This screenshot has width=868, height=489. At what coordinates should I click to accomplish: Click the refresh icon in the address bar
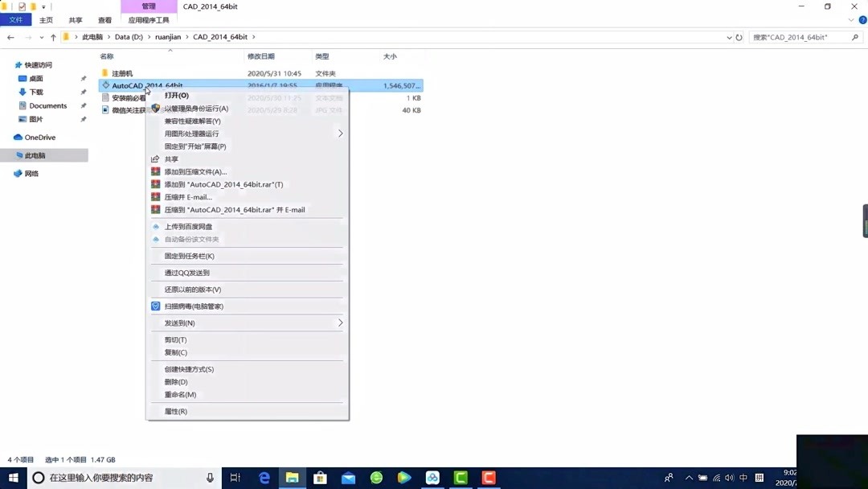click(740, 36)
